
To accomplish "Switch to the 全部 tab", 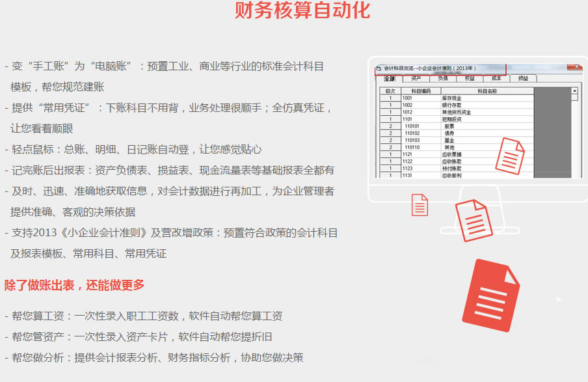I will pos(390,79).
